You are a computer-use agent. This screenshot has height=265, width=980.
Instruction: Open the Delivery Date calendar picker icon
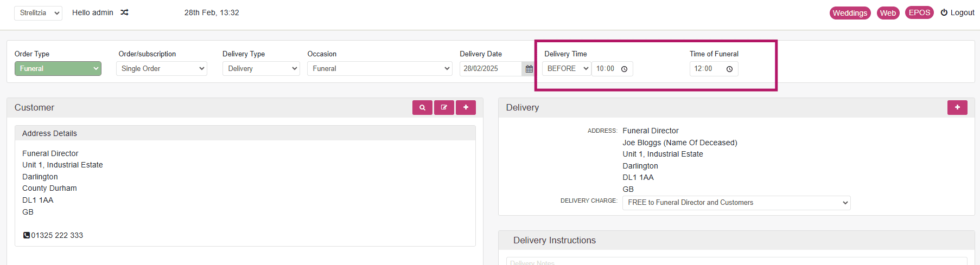click(x=529, y=69)
